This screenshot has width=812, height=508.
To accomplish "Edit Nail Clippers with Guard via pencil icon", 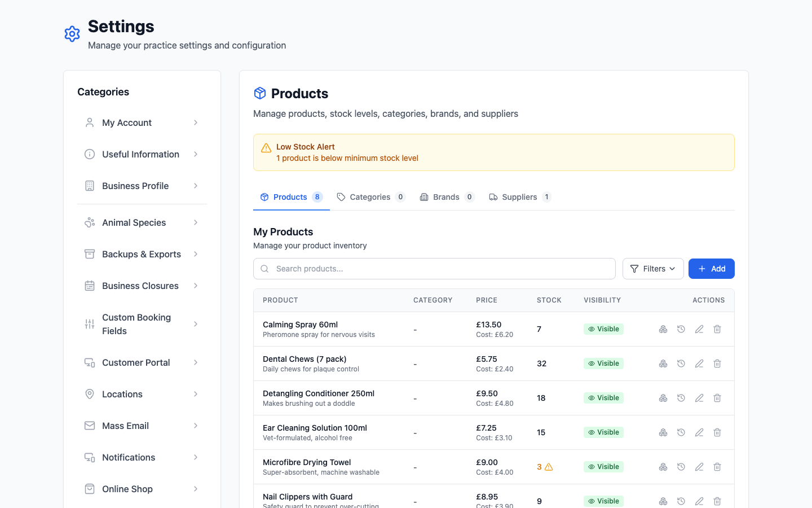I will [x=699, y=501].
